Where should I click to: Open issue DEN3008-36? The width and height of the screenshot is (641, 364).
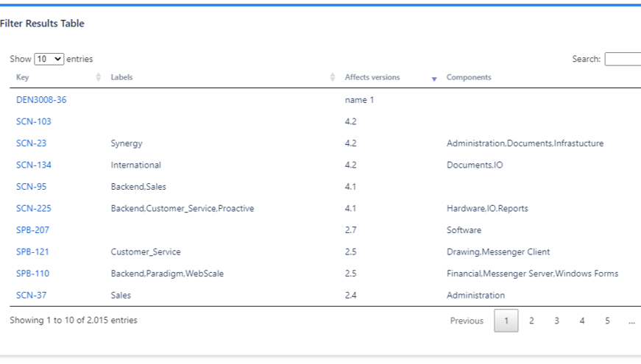click(41, 100)
